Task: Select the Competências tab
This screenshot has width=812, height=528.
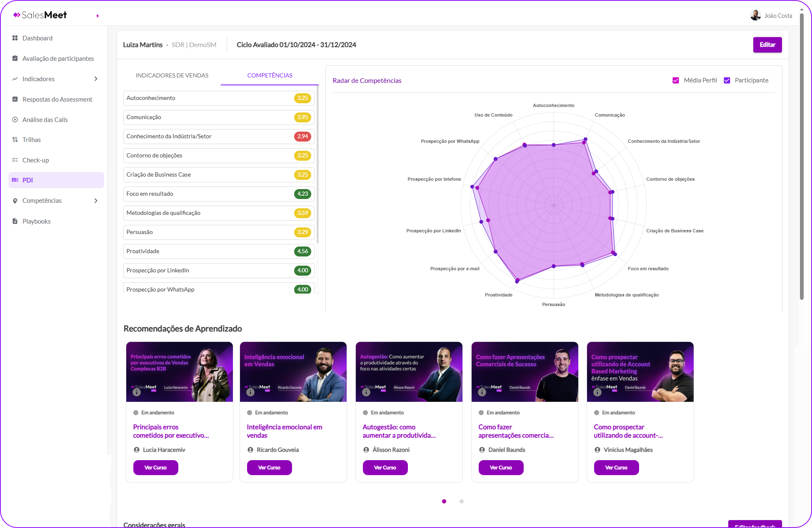Action: point(270,75)
